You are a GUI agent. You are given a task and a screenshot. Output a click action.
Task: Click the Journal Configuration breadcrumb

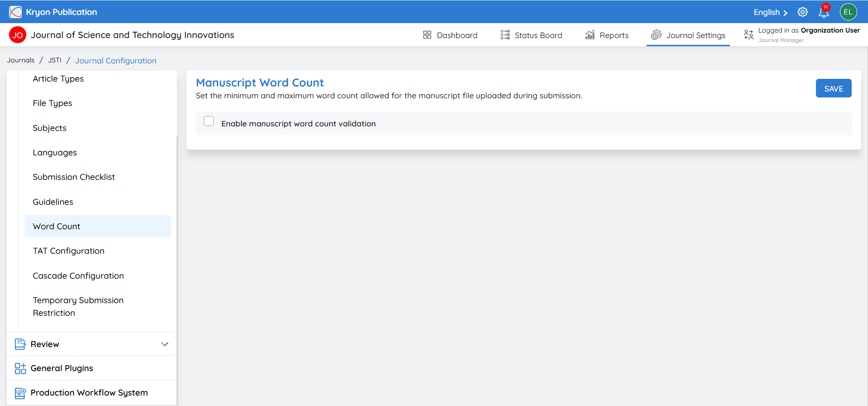pyautogui.click(x=116, y=61)
